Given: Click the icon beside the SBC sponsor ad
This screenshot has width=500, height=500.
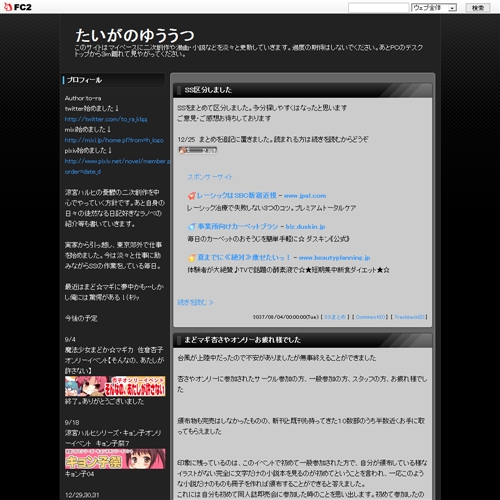Looking at the screenshot, I should coord(191,196).
